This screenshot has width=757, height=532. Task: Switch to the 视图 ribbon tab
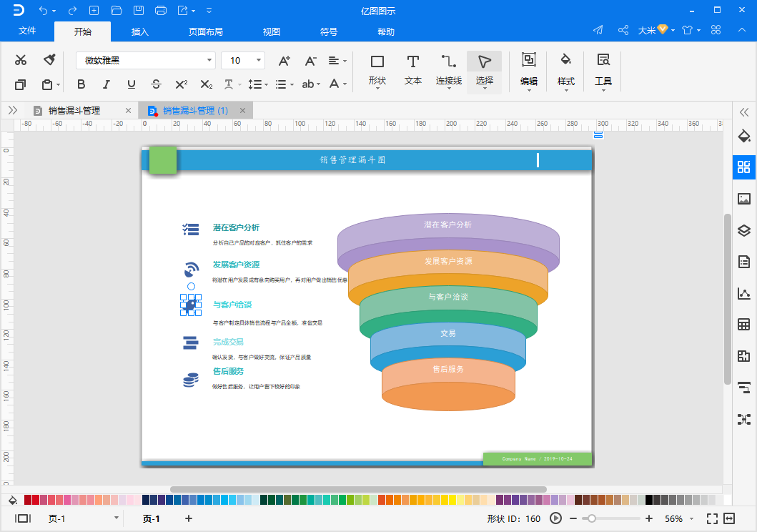tap(272, 32)
